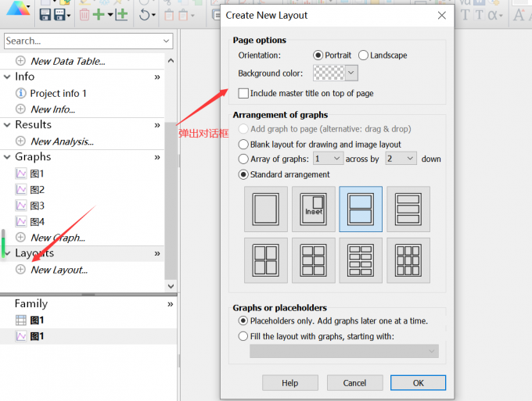
Task: Select graph 图4 in navigator
Action: point(37,222)
